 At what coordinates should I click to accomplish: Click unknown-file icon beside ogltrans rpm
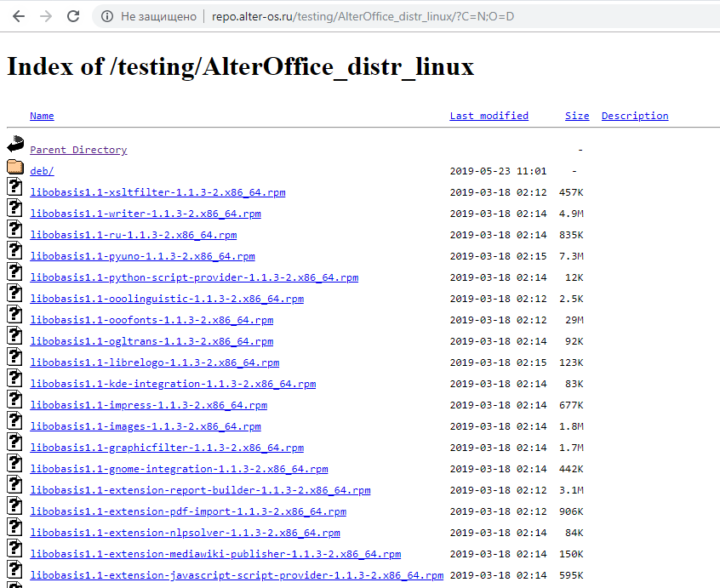tap(14, 335)
